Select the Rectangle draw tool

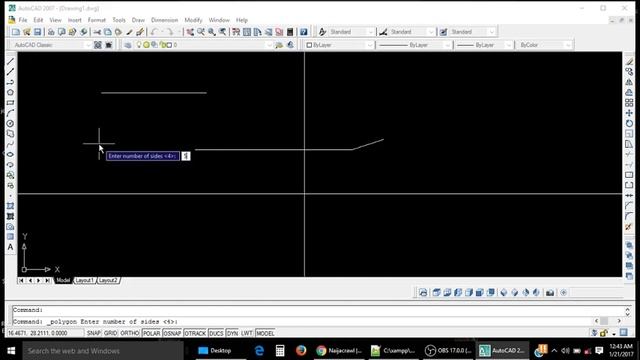pyautogui.click(x=10, y=103)
